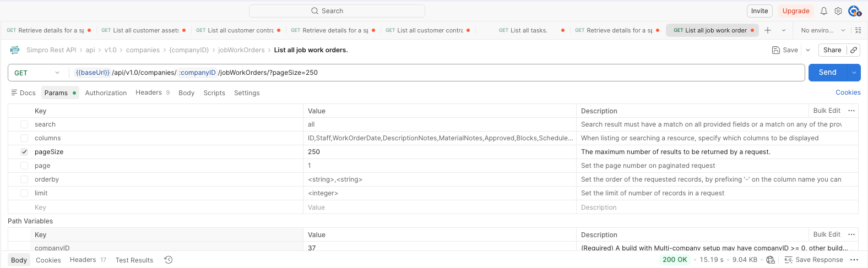Click the pageSize value 250 cell
Viewport: 868px width, 268px height.
[440, 152]
